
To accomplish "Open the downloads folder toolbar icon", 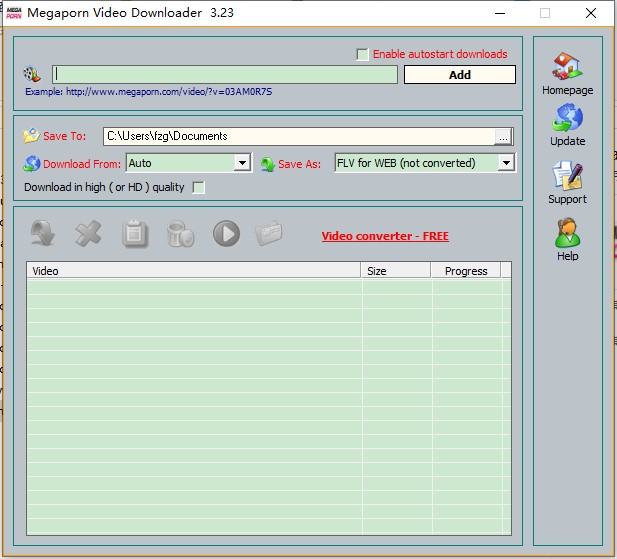I will pyautogui.click(x=270, y=234).
